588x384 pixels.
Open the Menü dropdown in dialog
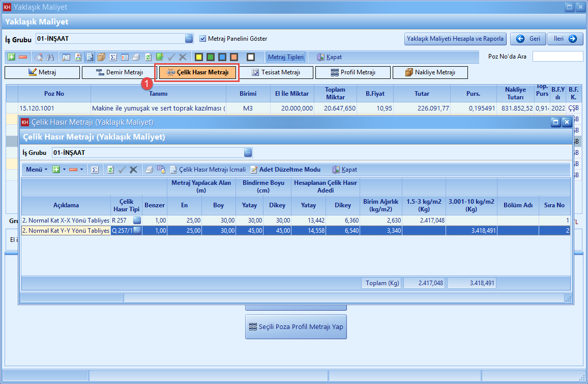tap(37, 170)
